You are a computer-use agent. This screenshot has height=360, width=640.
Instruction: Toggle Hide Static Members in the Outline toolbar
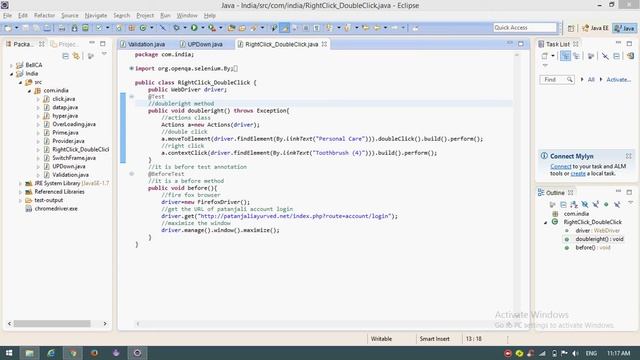pyautogui.click(x=596, y=204)
